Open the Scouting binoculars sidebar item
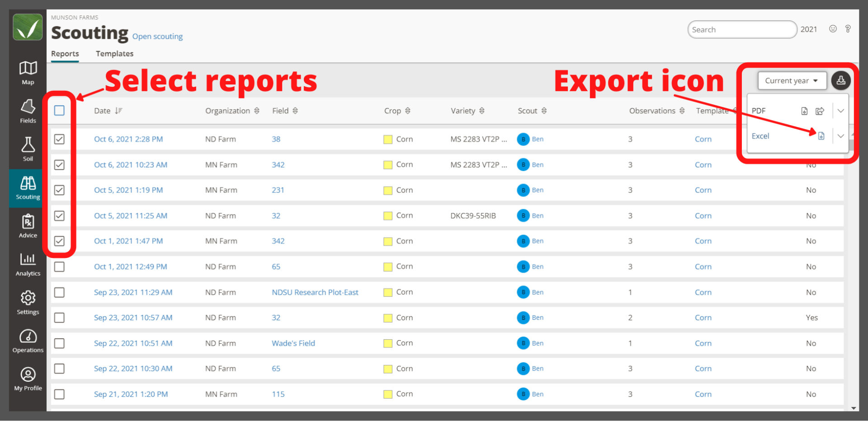Screen dimensions: 868x422 tap(28, 188)
